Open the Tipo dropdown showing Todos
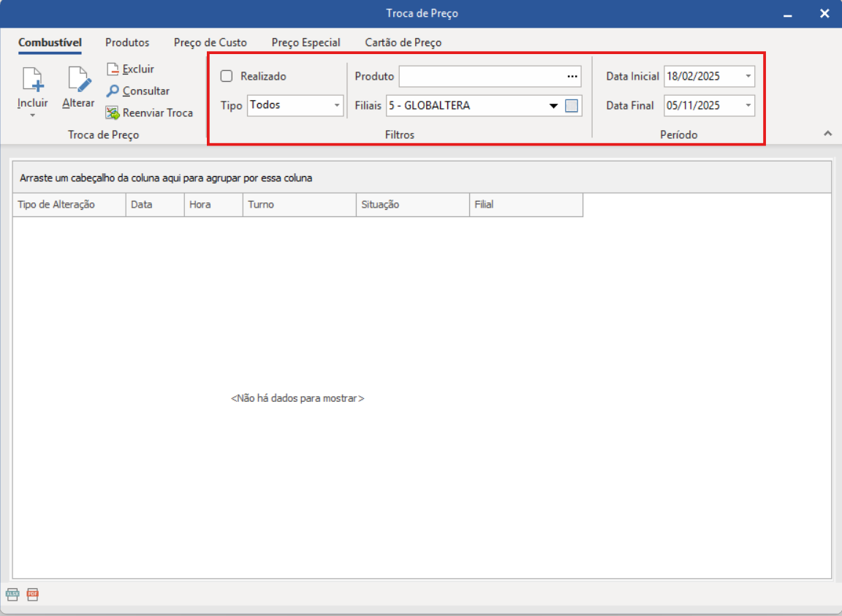 pos(337,106)
